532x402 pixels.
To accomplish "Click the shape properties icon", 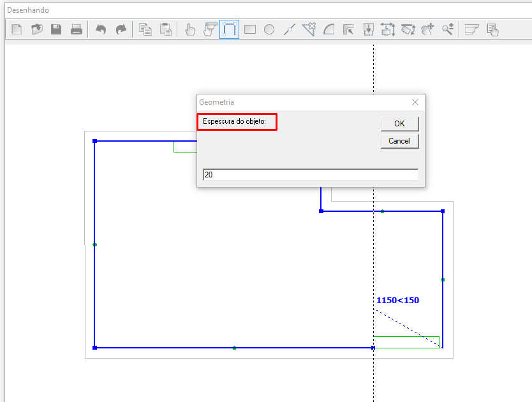I will [471, 29].
